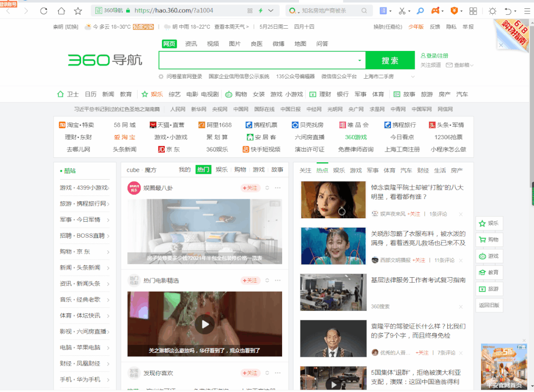534x392 pixels.
Task: Open the more options dots on 热门电影精选
Action: click(x=278, y=280)
